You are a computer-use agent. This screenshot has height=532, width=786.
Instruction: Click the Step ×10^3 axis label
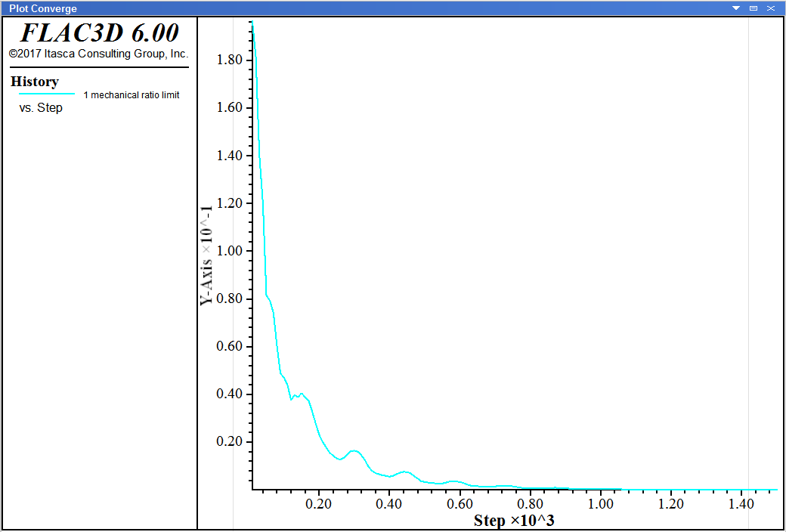click(x=514, y=521)
